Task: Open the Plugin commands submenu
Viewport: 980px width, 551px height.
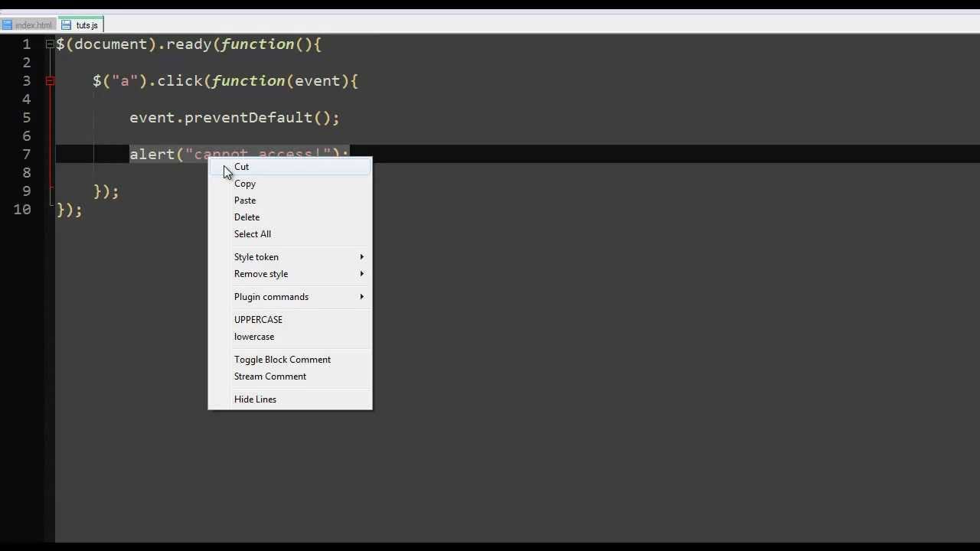Action: click(290, 297)
